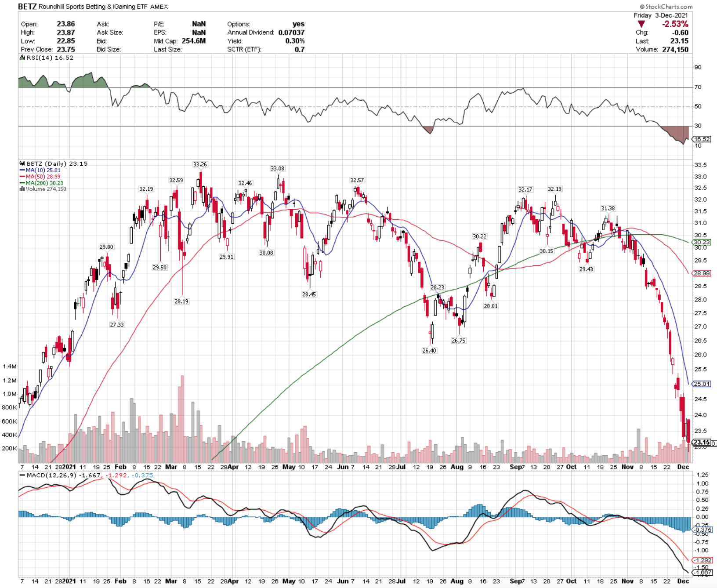Click the Chg value -0.60
This screenshot has width=717, height=588.
click(681, 33)
